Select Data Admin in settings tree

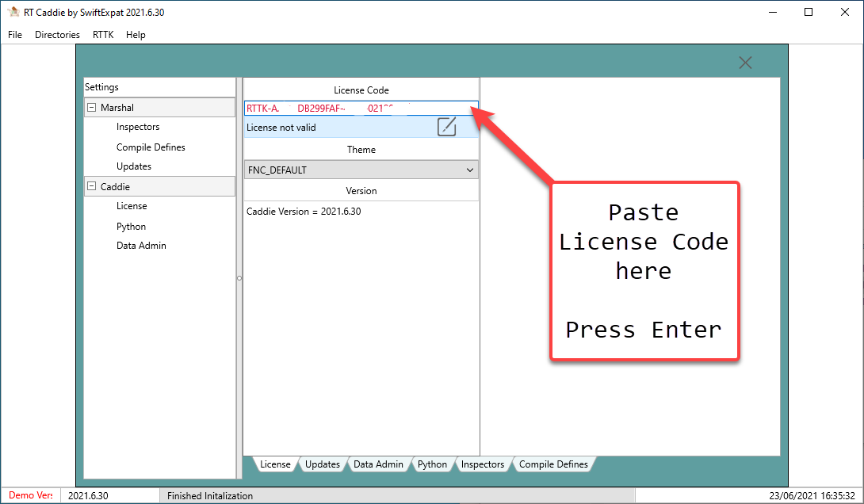pyautogui.click(x=141, y=246)
